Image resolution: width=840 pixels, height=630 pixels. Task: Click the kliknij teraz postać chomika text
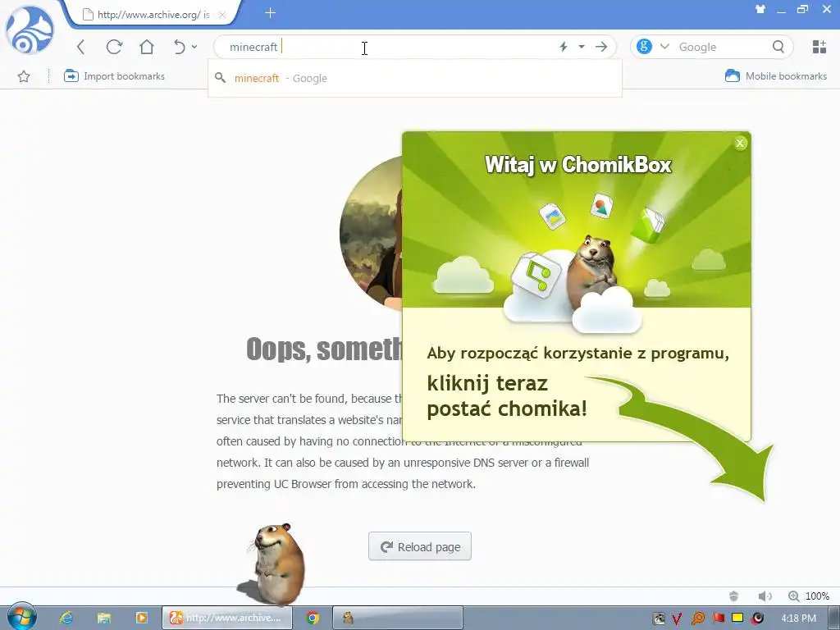(507, 396)
